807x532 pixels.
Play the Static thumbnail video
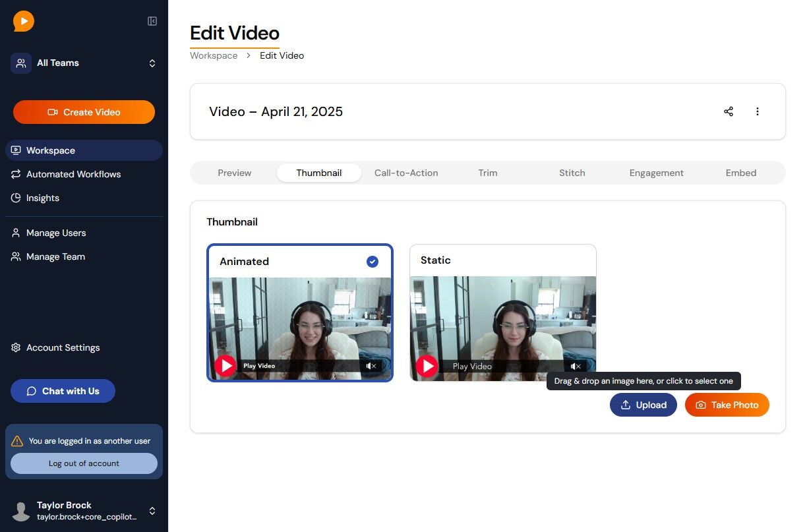pos(427,366)
